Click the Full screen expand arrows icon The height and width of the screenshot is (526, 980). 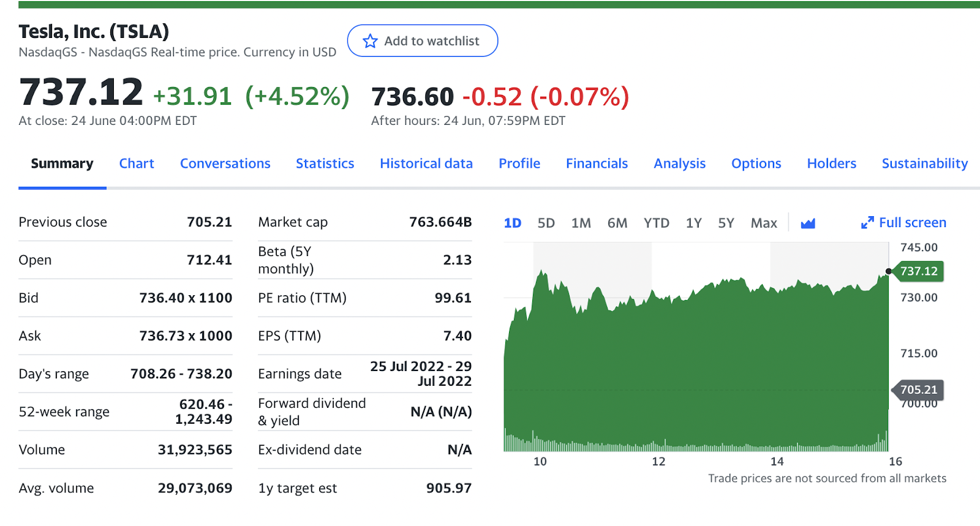(x=867, y=223)
